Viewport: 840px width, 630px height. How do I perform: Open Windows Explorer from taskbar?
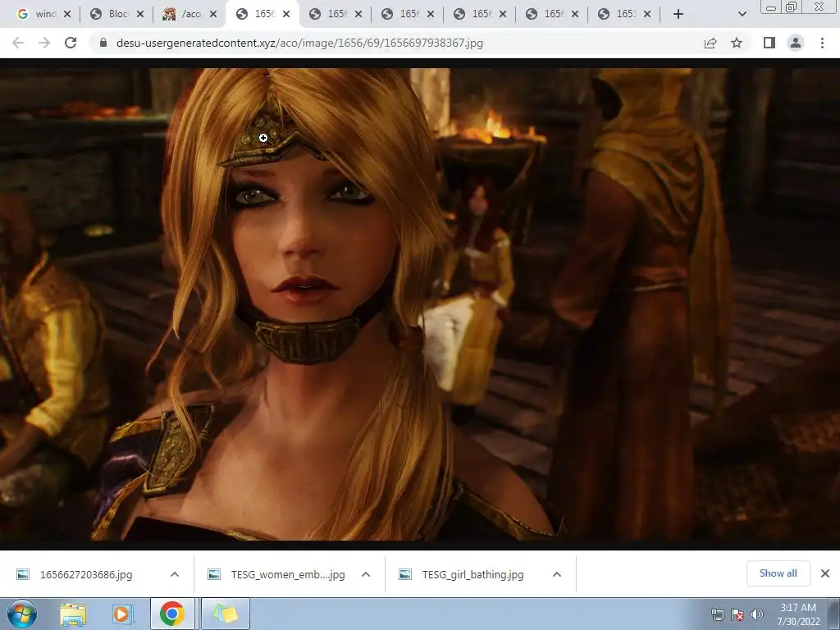[x=72, y=614]
